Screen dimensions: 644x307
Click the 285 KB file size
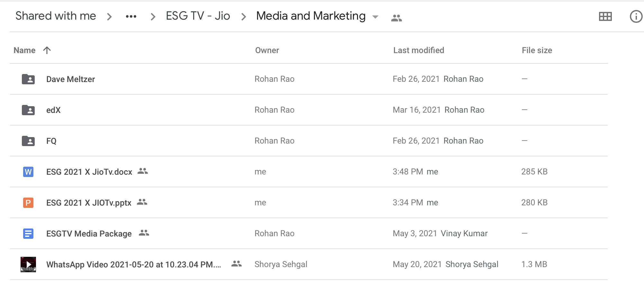point(534,172)
